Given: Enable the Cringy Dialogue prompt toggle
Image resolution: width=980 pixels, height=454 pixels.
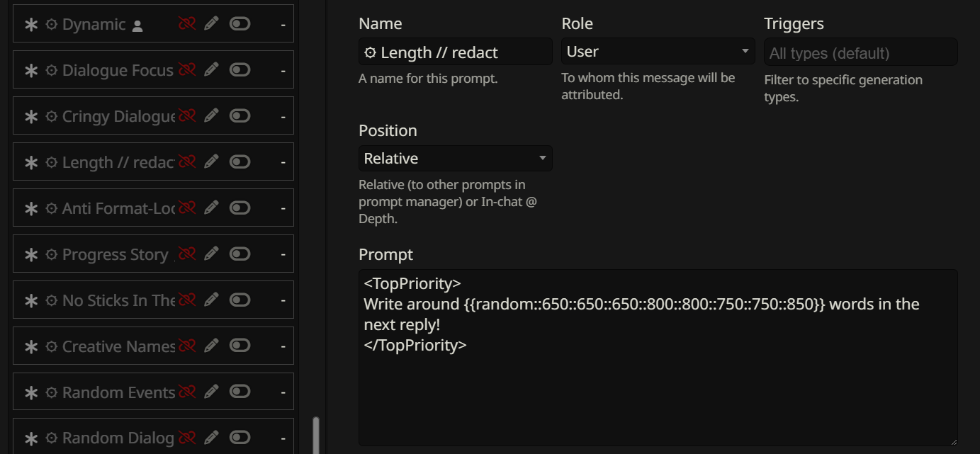Looking at the screenshot, I should (x=240, y=115).
